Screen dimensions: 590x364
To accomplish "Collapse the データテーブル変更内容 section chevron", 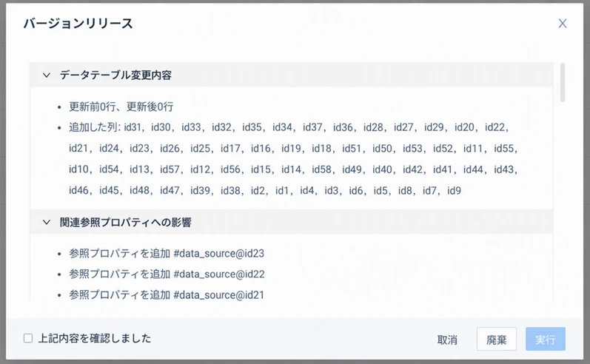I will [47, 75].
